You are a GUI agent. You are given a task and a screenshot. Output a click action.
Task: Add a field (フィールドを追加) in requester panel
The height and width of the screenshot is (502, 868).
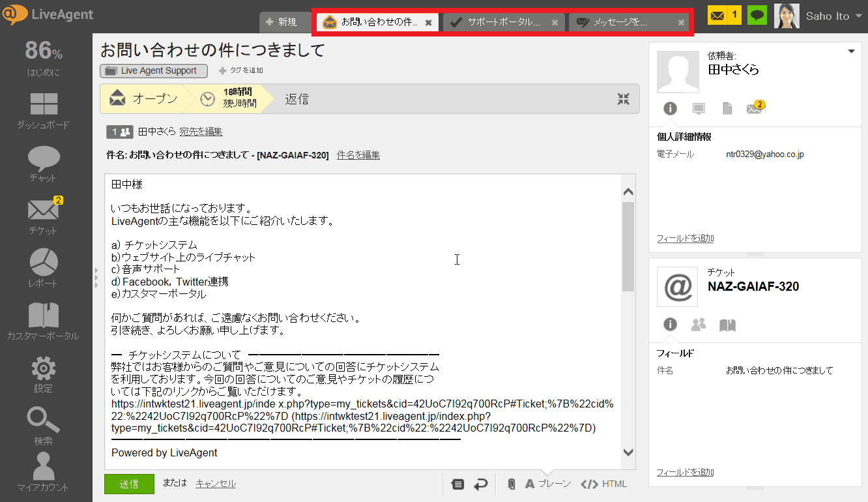(x=685, y=239)
